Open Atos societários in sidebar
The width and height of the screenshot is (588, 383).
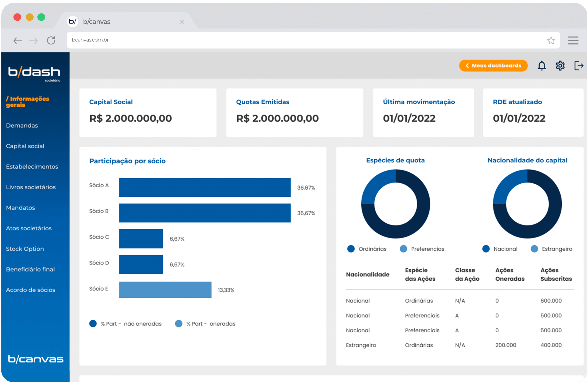coord(29,228)
